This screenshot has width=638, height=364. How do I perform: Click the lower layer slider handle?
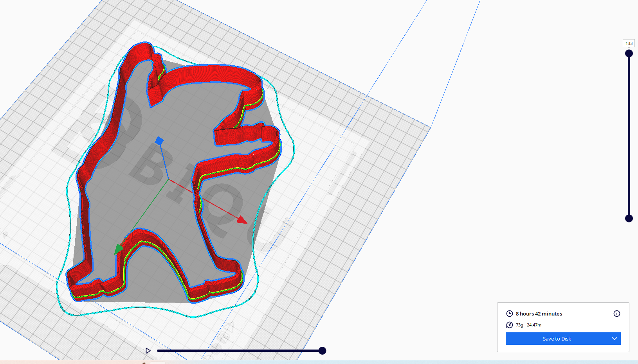pos(629,218)
